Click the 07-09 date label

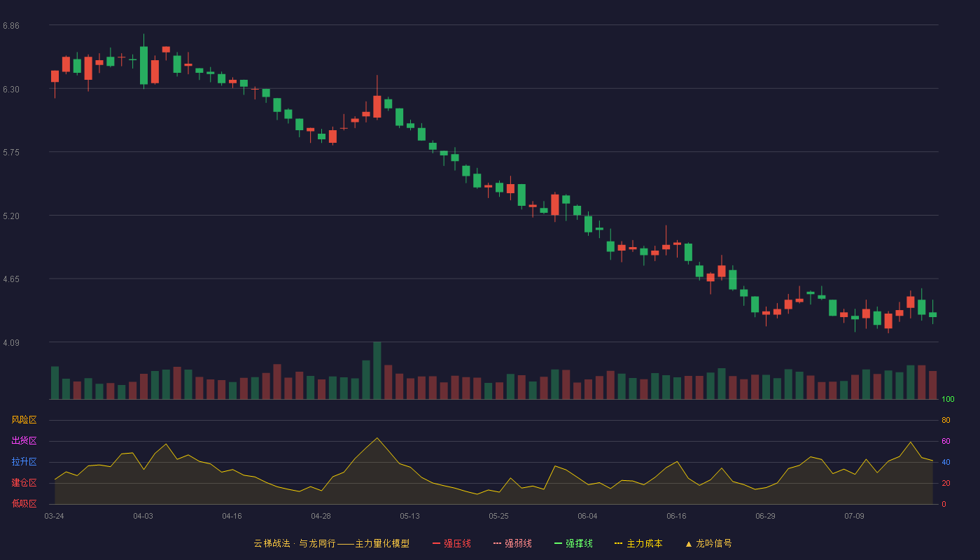(x=854, y=516)
